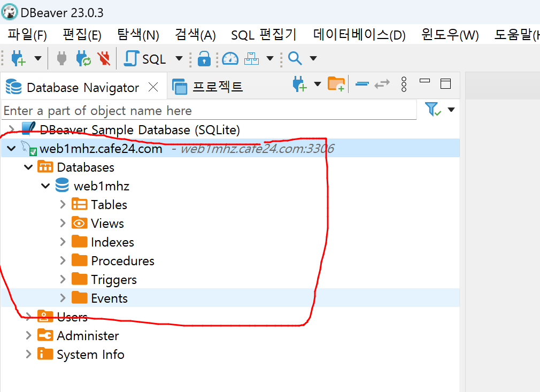
Task: Open dropdown arrow next to filter funnel
Action: click(x=451, y=110)
